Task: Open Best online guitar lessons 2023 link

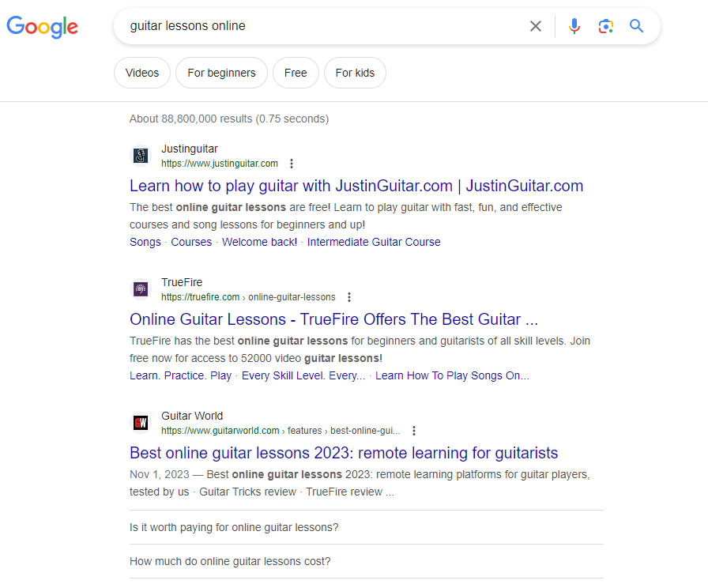Action: tap(344, 453)
